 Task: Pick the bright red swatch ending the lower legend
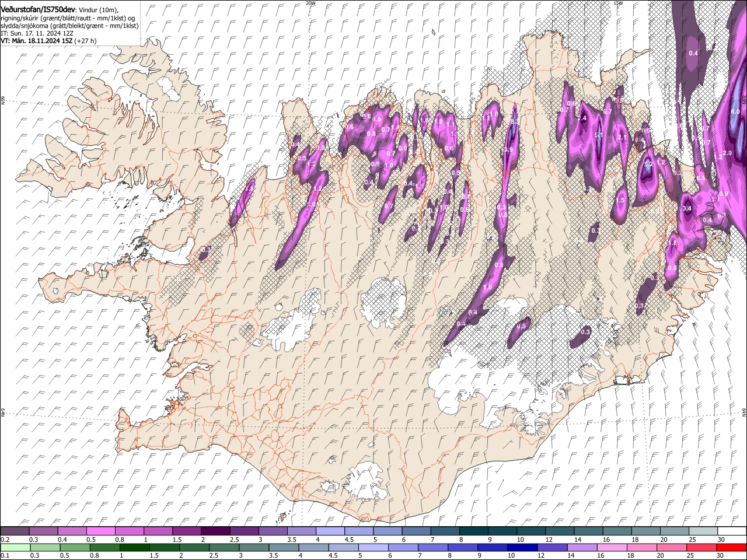(731, 547)
